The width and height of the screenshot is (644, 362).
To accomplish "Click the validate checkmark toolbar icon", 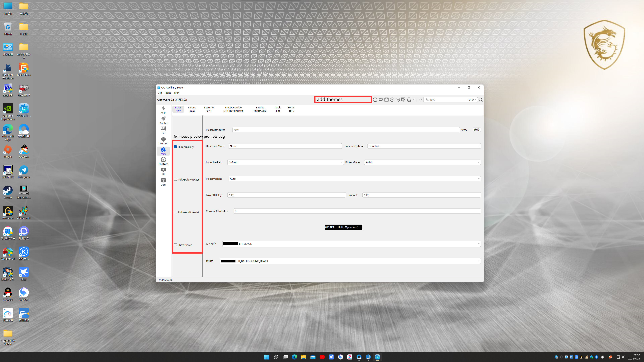I will [x=392, y=100].
